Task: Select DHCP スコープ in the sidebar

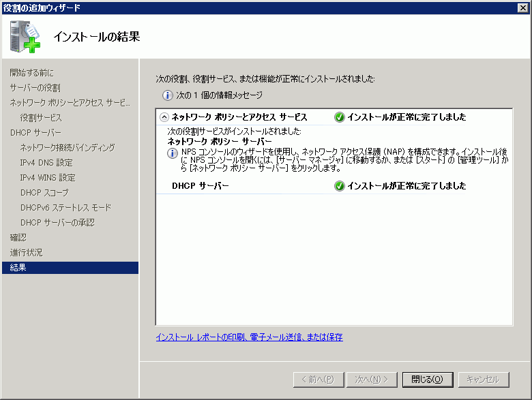Action: coord(44,193)
